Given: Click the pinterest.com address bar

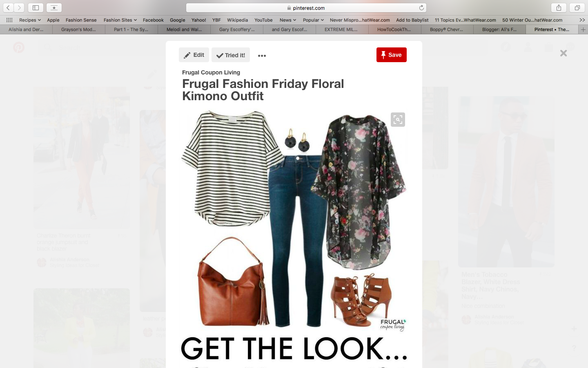Looking at the screenshot, I should [x=306, y=8].
